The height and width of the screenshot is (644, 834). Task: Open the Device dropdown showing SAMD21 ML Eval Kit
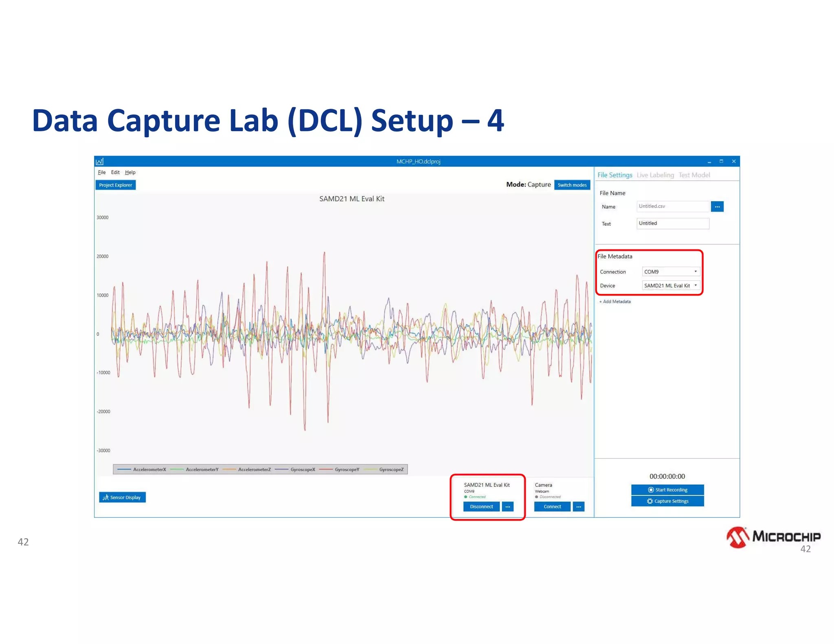click(x=671, y=286)
